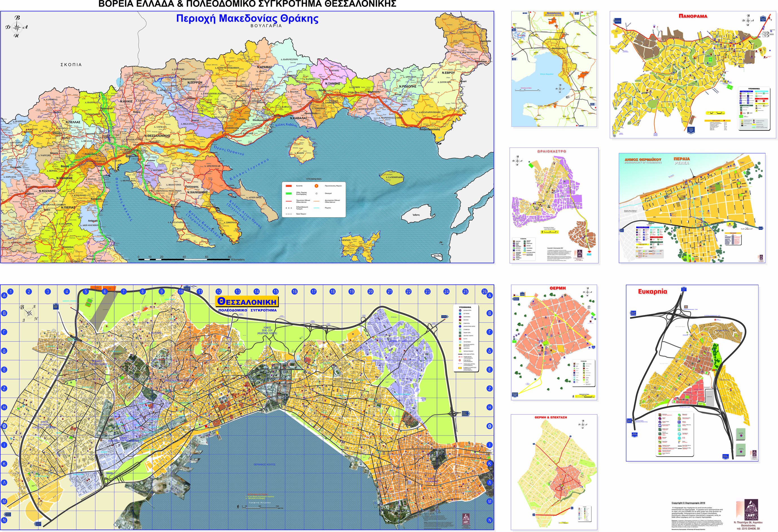
Task: Click grid row marker Θ on the left edge
Action: 4,426
